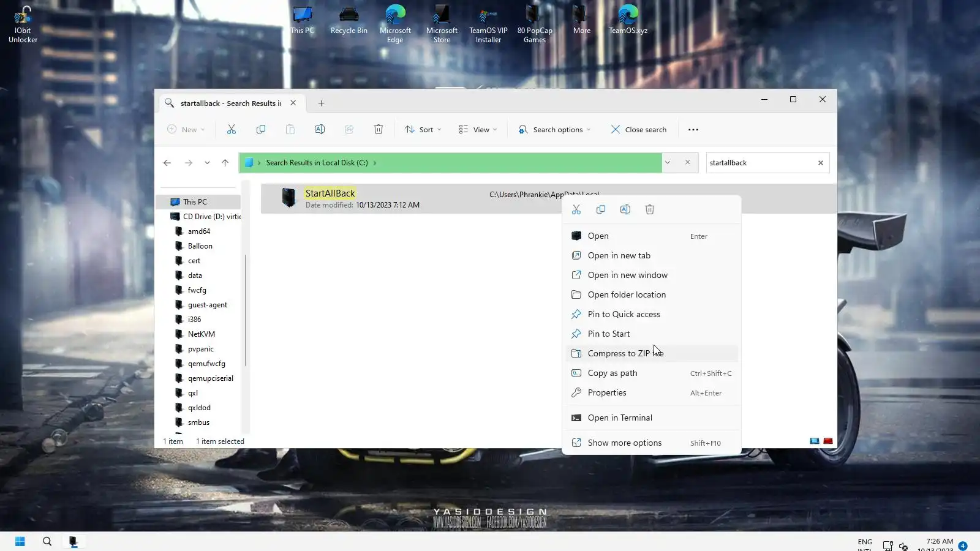980x551 pixels.
Task: Select the NetKVM folder in navigation pane
Action: click(x=201, y=334)
